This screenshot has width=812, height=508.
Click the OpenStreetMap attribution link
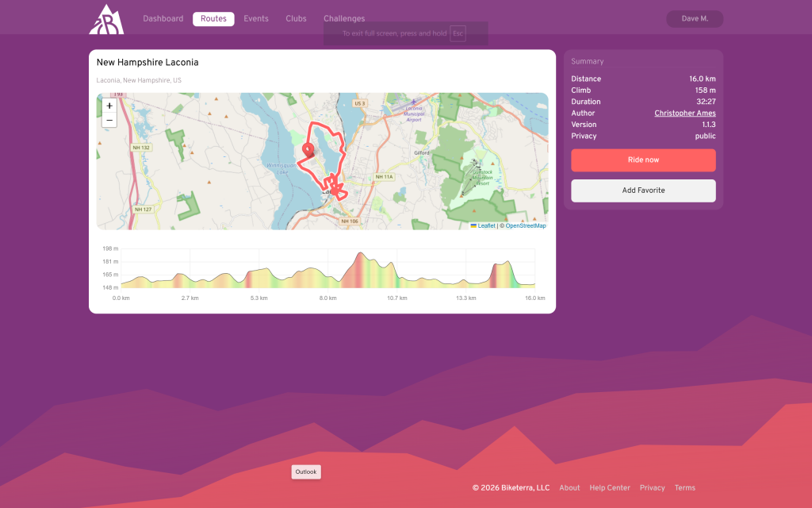pos(525,225)
